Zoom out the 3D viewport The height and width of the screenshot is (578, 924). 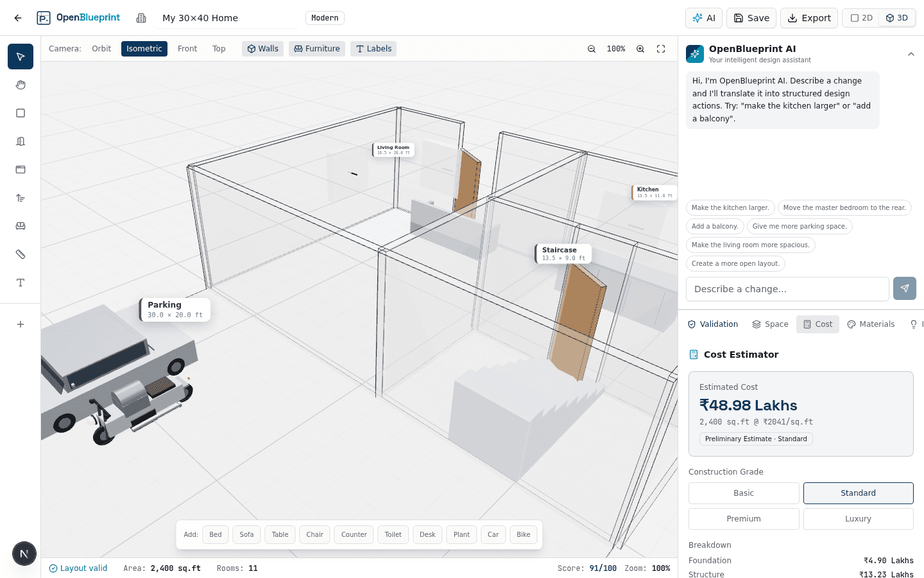[592, 49]
